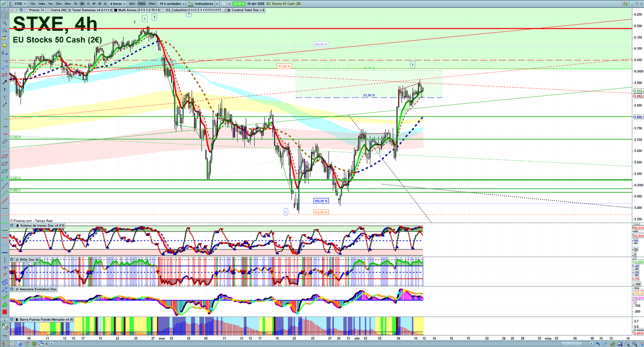The image size is (644, 347).
Task: Click leftmost icon in Willy Doc panel header
Action: tap(12, 260)
